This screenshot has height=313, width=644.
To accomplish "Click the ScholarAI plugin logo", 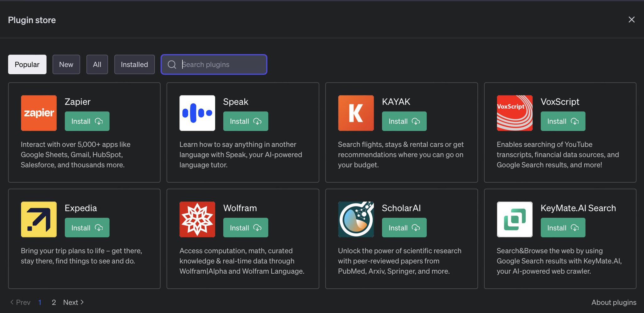I will [x=356, y=219].
